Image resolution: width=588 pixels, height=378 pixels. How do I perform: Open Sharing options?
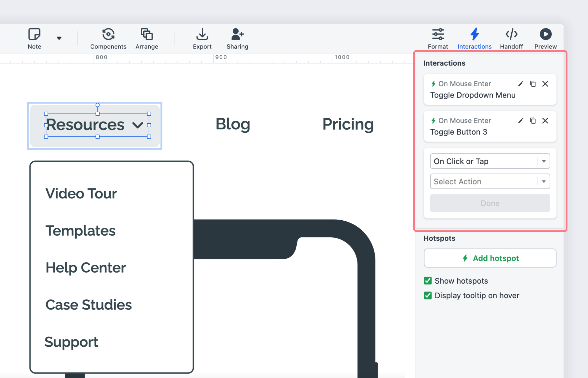click(x=237, y=39)
